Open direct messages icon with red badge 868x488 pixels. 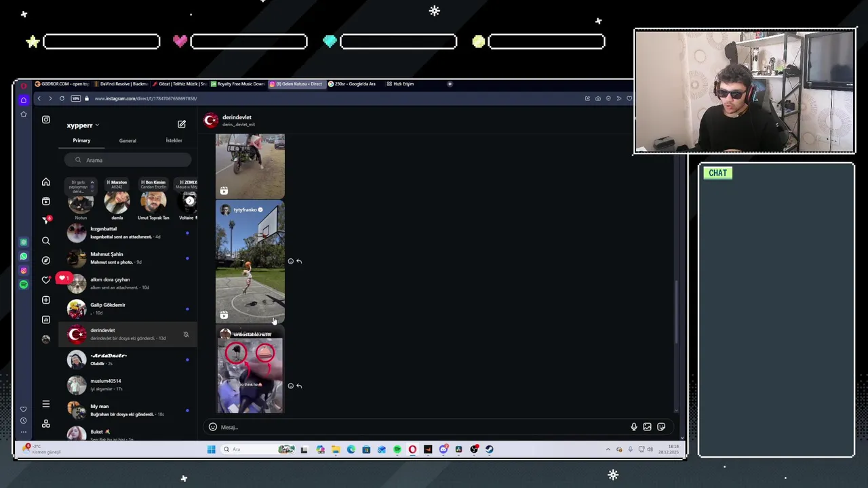[46, 220]
